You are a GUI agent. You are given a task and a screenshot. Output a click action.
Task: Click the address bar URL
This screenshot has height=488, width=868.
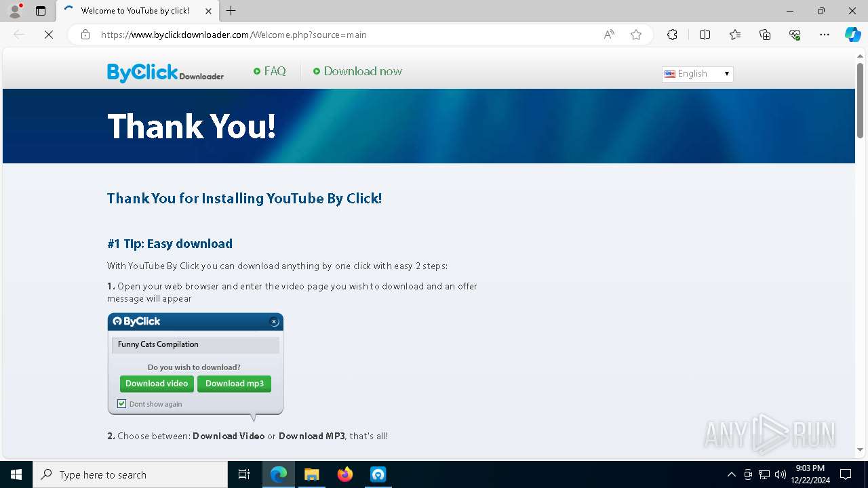(234, 35)
